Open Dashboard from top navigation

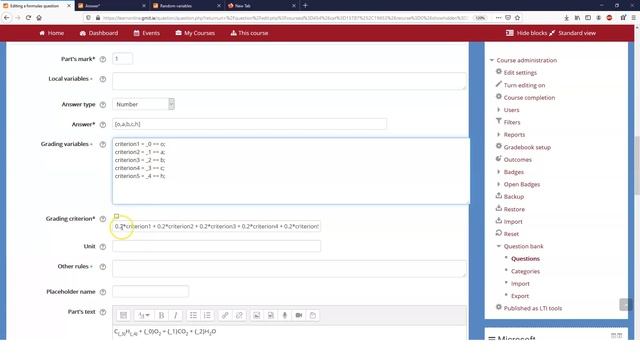(99, 33)
